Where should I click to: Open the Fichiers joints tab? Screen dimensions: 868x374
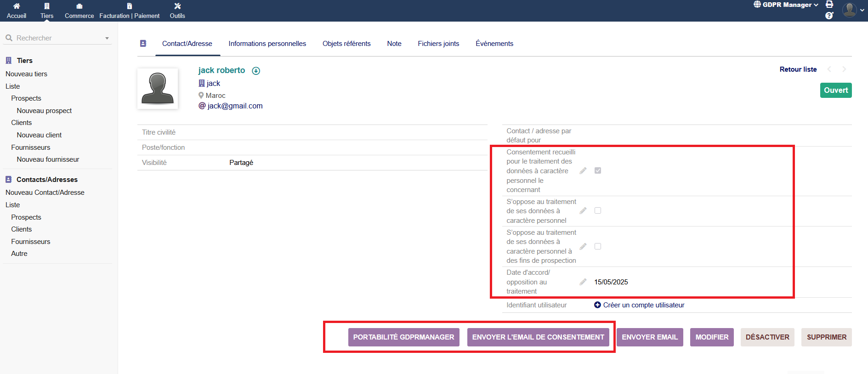[438, 44]
